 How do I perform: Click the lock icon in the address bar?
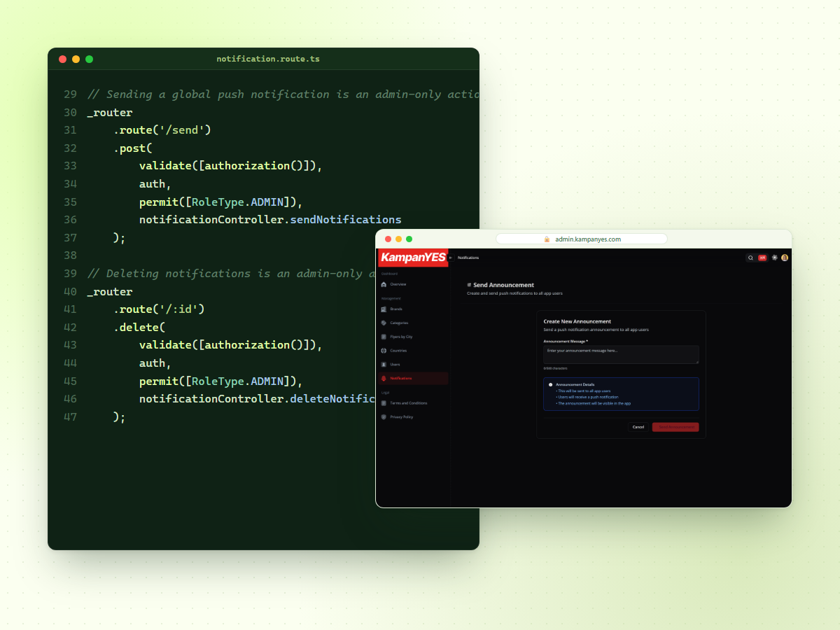547,239
